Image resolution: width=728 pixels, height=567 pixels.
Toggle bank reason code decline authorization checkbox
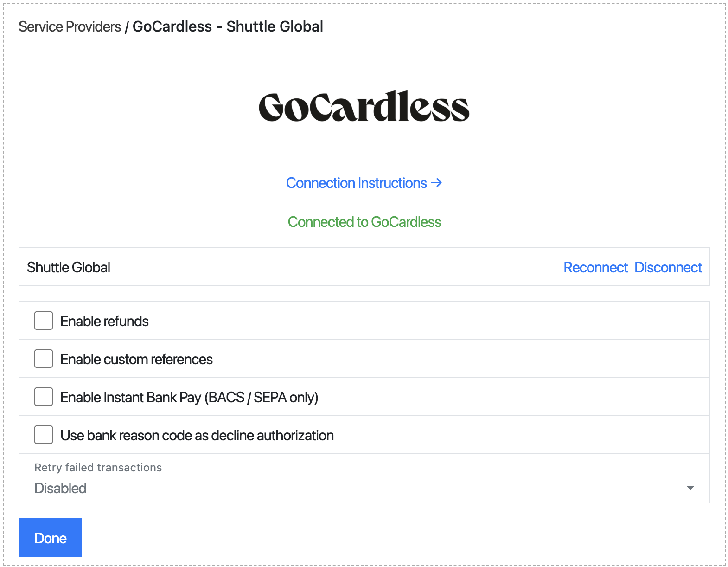[44, 435]
